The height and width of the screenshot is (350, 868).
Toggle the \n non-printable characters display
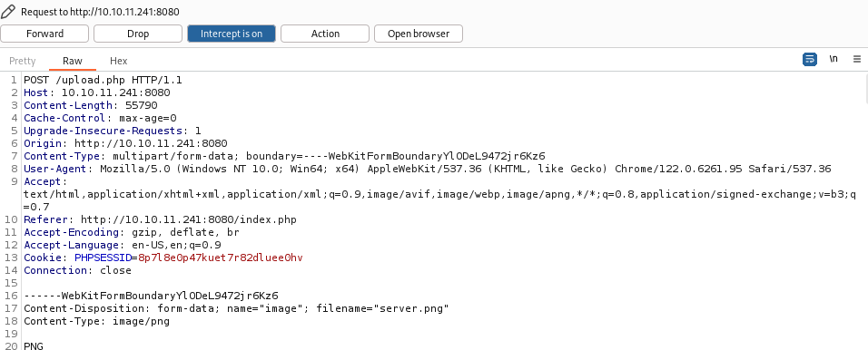point(833,59)
